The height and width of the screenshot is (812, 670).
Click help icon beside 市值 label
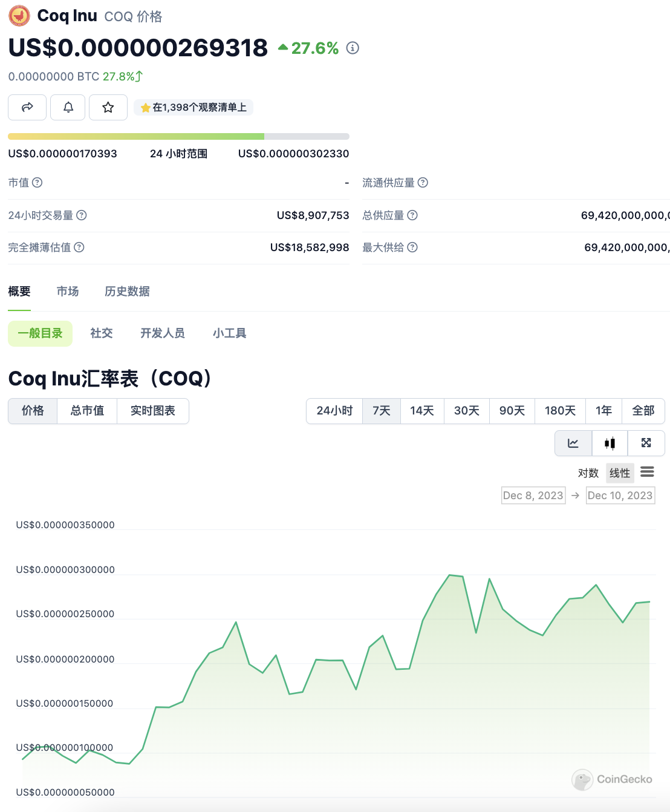37,183
